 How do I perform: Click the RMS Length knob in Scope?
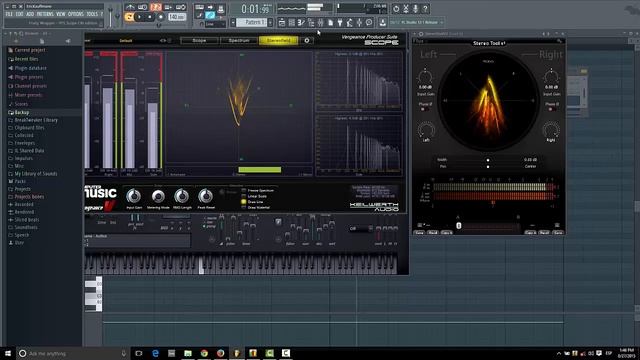(182, 196)
